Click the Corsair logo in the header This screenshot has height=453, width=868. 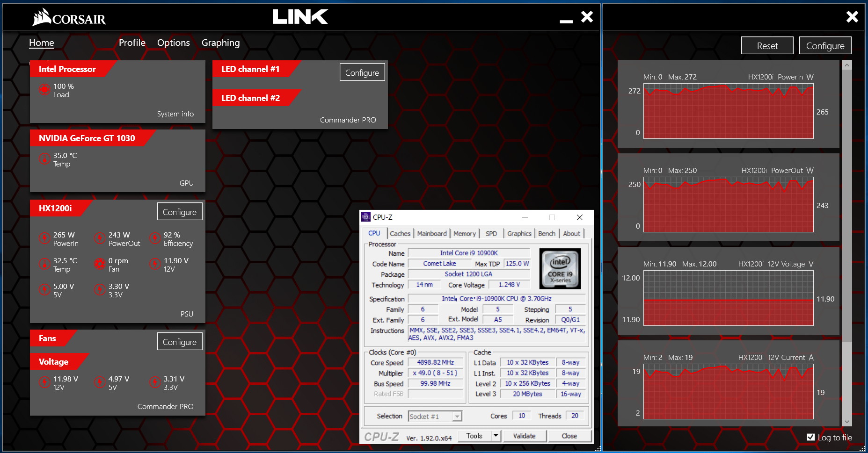coord(69,17)
